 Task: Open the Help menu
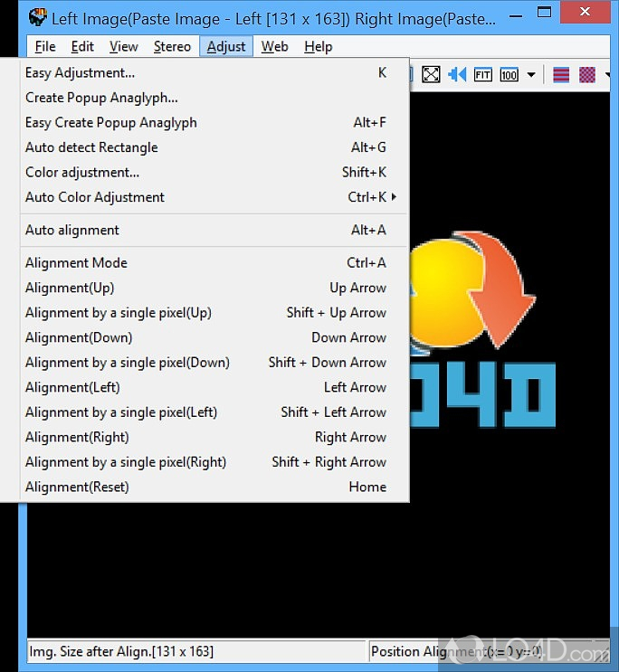[x=319, y=46]
